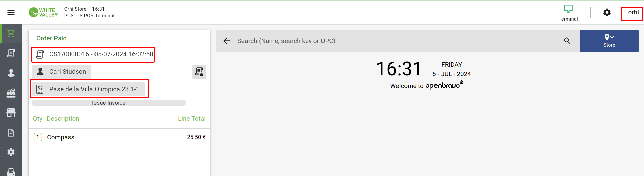The height and width of the screenshot is (176, 644).
Task: Expand the Store location dropdown
Action: point(609,41)
